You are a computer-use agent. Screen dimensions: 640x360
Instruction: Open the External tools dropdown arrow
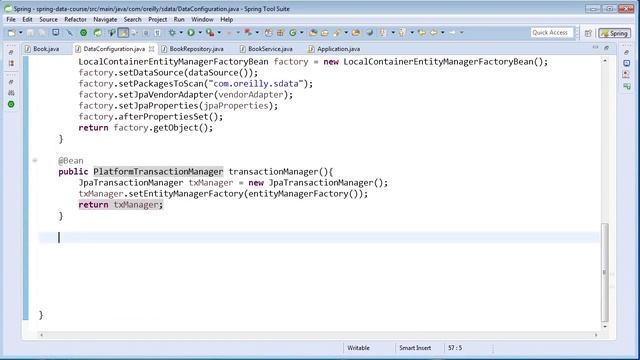[x=219, y=33]
